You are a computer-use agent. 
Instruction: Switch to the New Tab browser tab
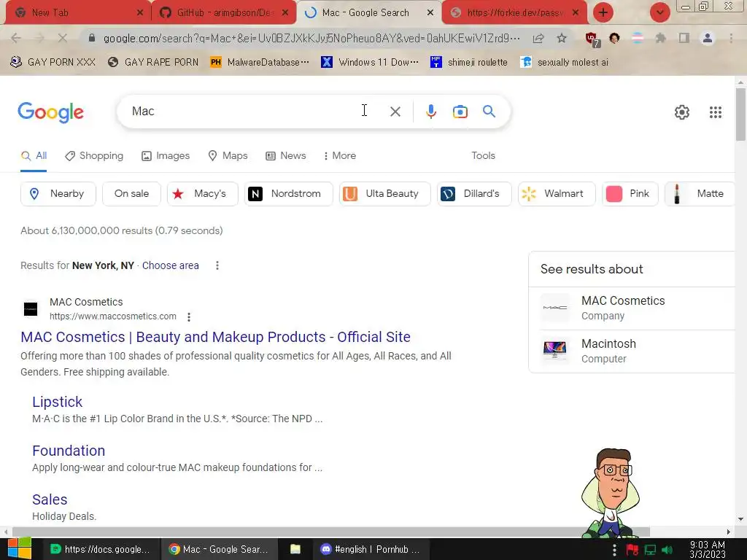click(x=78, y=12)
